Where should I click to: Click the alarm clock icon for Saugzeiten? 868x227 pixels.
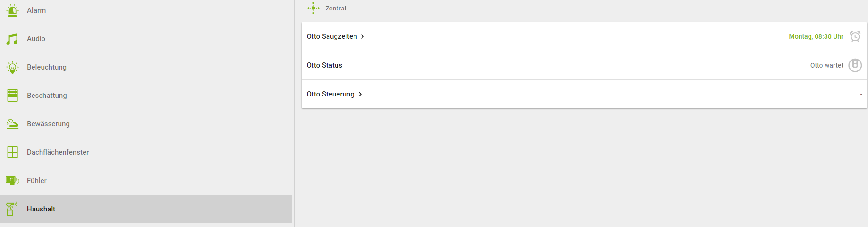855,36
